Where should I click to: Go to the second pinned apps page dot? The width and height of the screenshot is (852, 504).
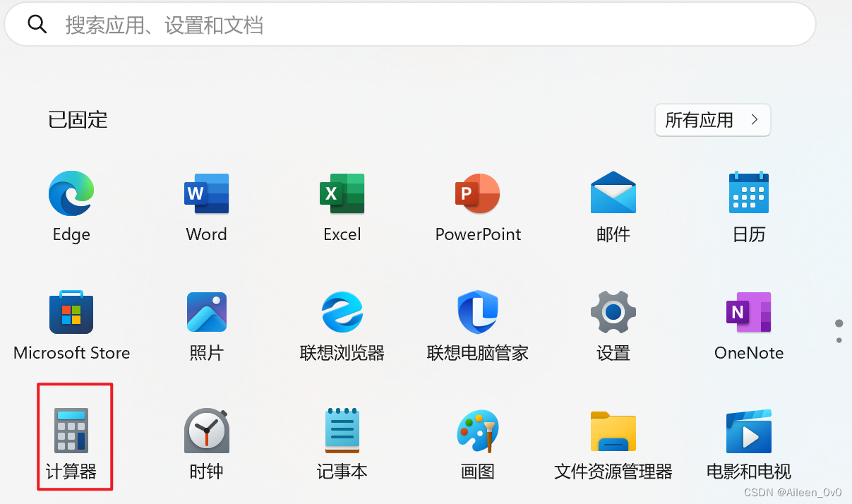tap(839, 340)
